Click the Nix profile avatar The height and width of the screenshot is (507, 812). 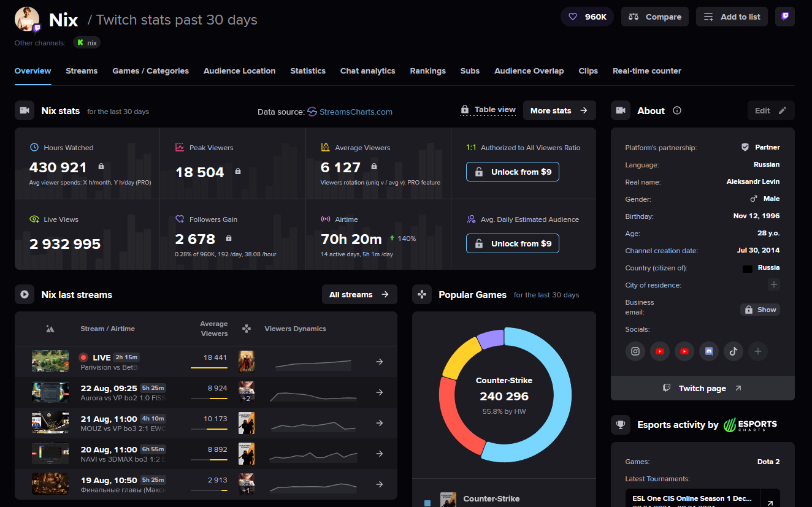coord(27,20)
